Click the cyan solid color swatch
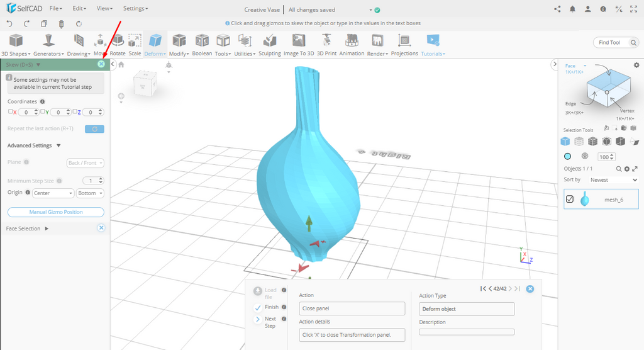644x350 pixels. (568, 156)
